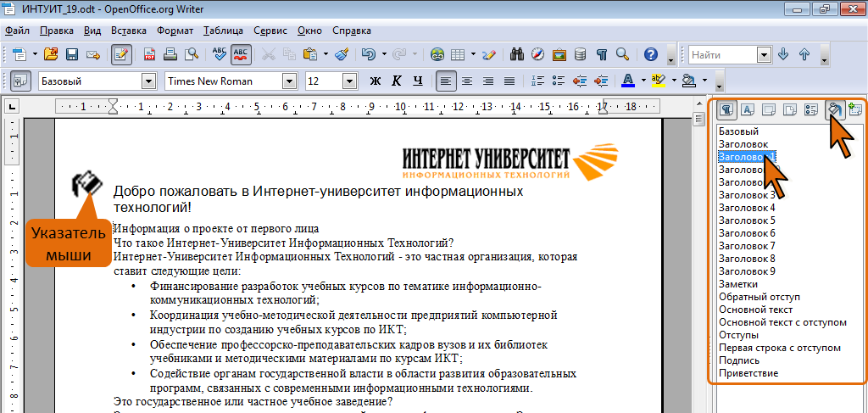This screenshot has width=868, height=413.
Task: Justify the paragraph text
Action: click(509, 81)
